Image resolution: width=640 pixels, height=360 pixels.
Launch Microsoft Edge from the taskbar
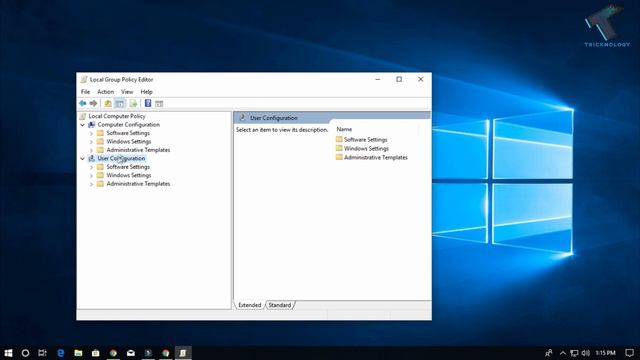click(61, 353)
